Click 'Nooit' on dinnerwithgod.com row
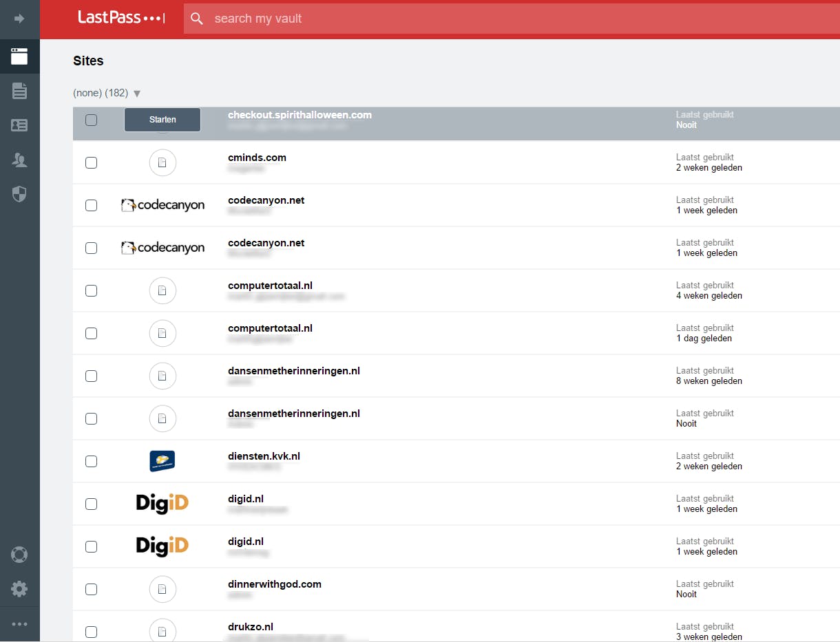 [686, 595]
